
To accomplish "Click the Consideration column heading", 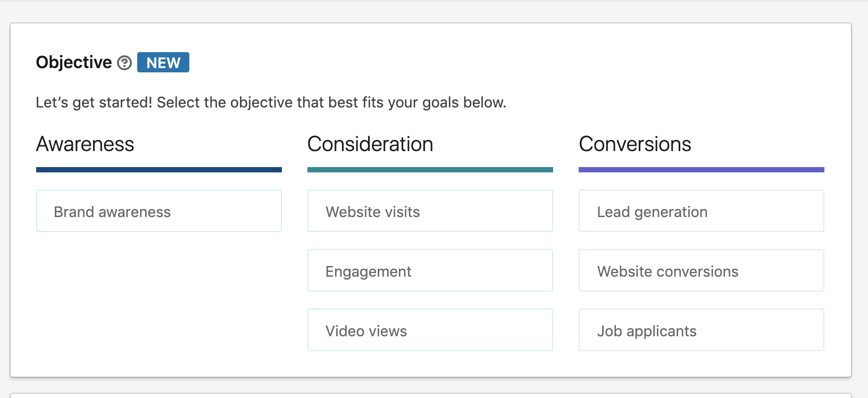I will (370, 144).
